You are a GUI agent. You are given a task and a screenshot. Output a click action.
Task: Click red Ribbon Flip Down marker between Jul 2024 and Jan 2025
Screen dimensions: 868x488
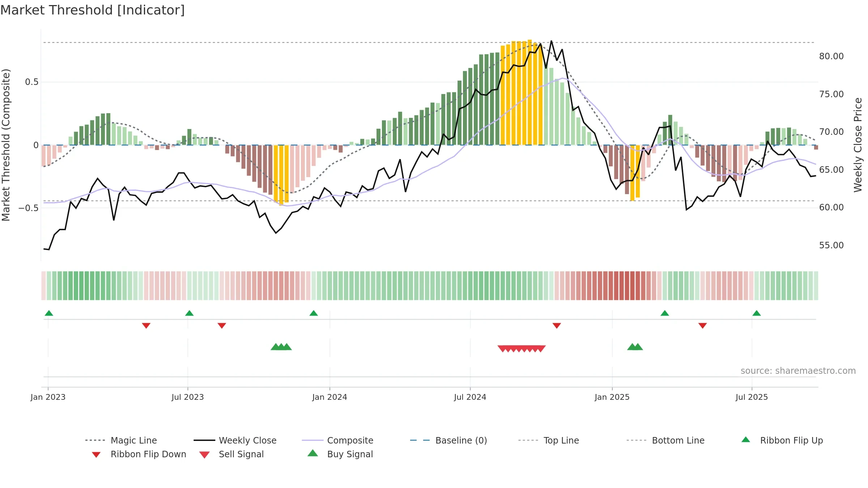coord(557,326)
